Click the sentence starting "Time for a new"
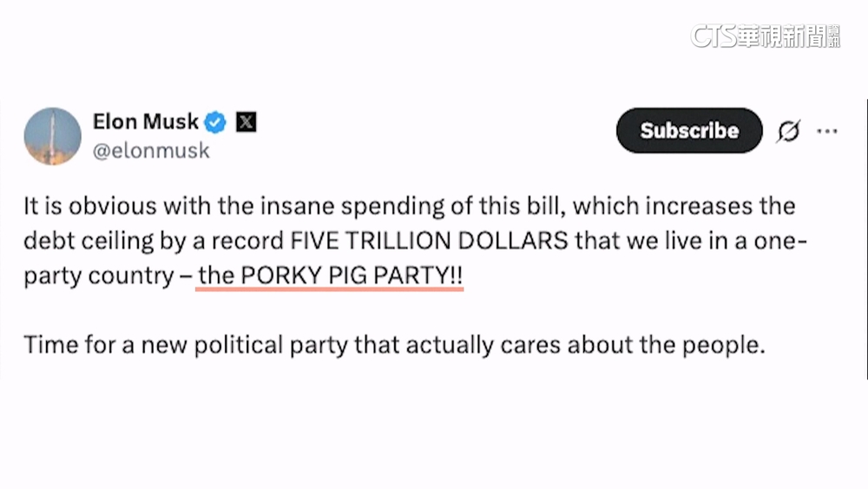The image size is (868, 489). pos(395,345)
